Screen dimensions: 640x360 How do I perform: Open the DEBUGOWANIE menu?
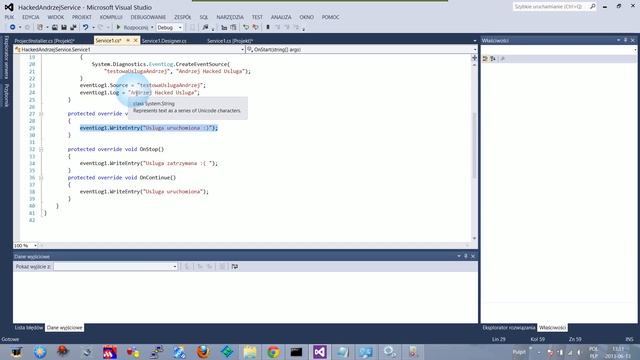(148, 17)
